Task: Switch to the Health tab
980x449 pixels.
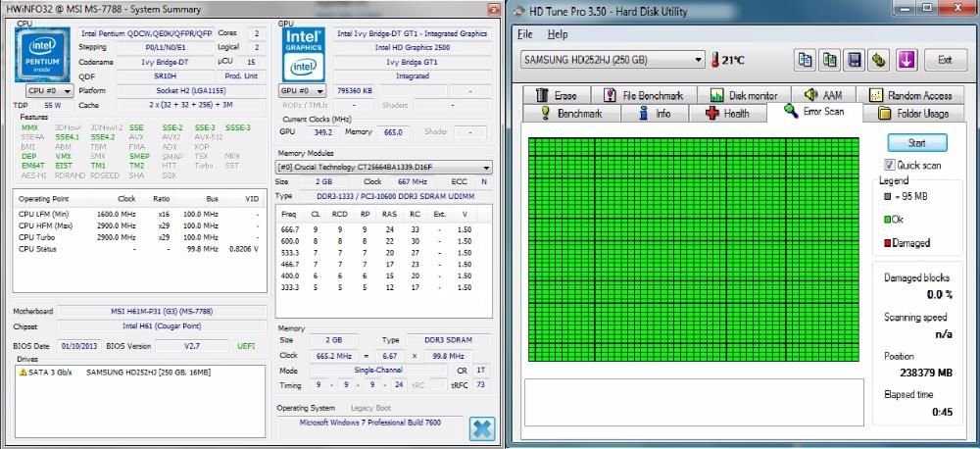Action: 727,114
